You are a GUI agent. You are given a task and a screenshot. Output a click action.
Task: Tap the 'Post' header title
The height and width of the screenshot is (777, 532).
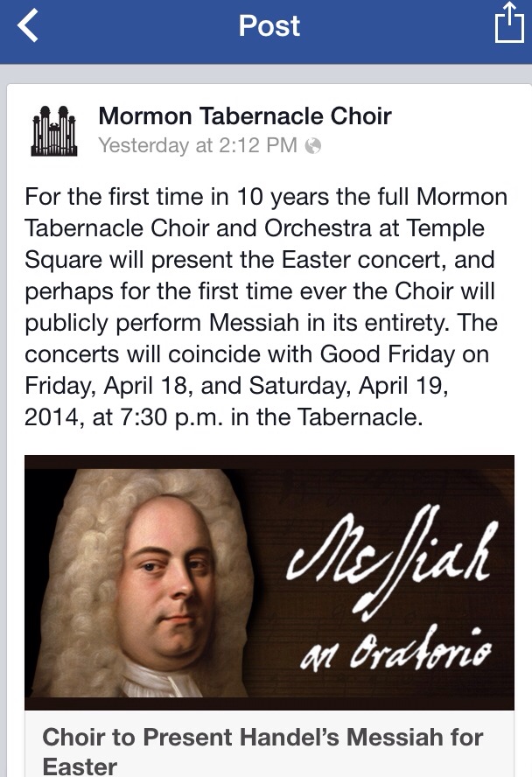pos(269,25)
